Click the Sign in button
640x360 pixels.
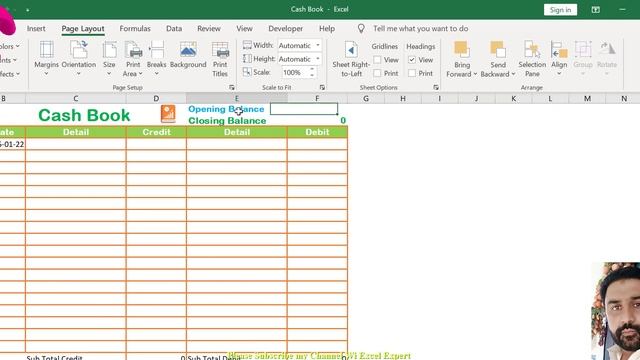560,10
